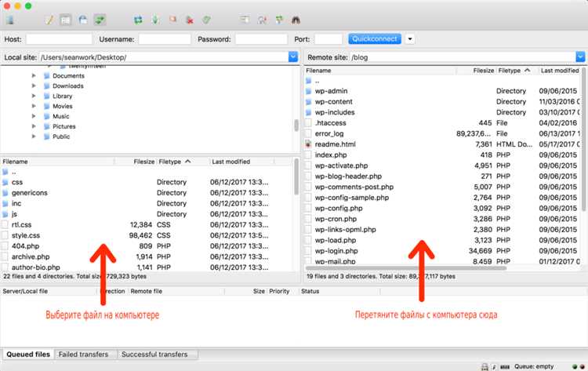Viewport: 588px width, 371px height.
Task: Search remote files with binoculars icon
Action: [296, 20]
